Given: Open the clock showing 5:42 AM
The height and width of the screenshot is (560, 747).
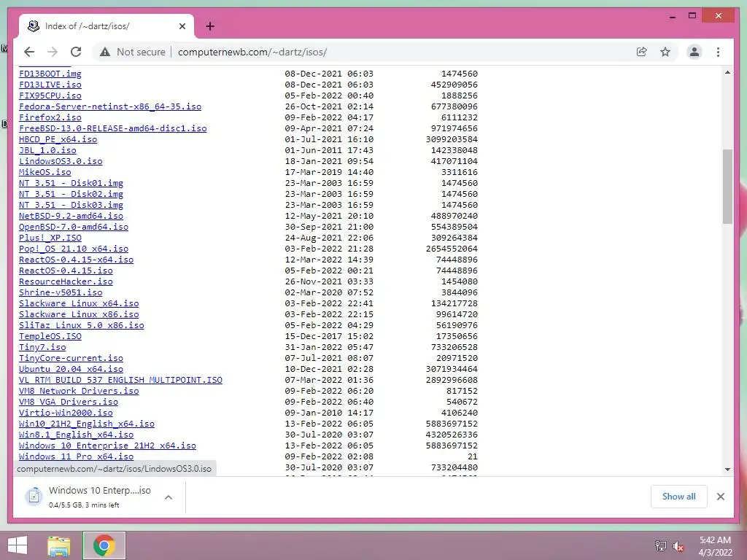Looking at the screenshot, I should [715, 545].
